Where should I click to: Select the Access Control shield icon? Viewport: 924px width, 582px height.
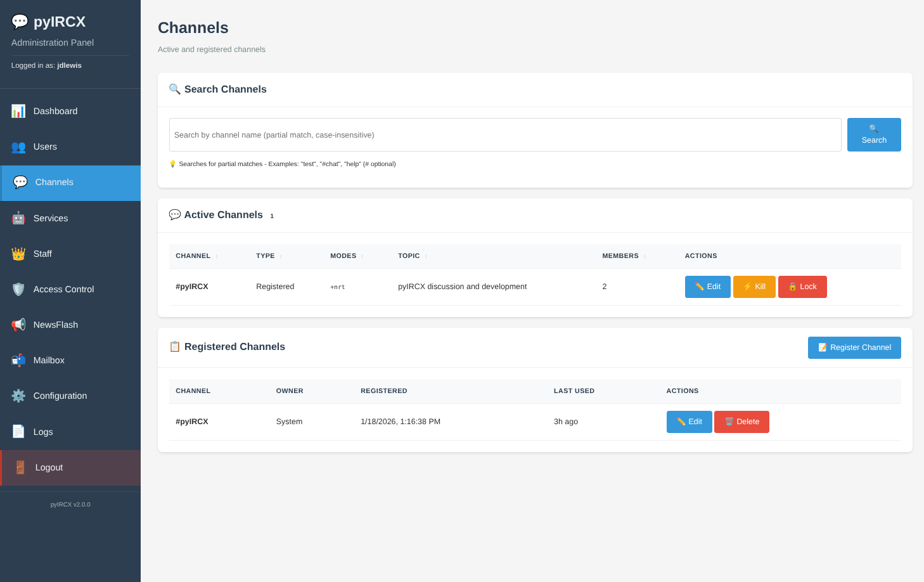[18, 288]
